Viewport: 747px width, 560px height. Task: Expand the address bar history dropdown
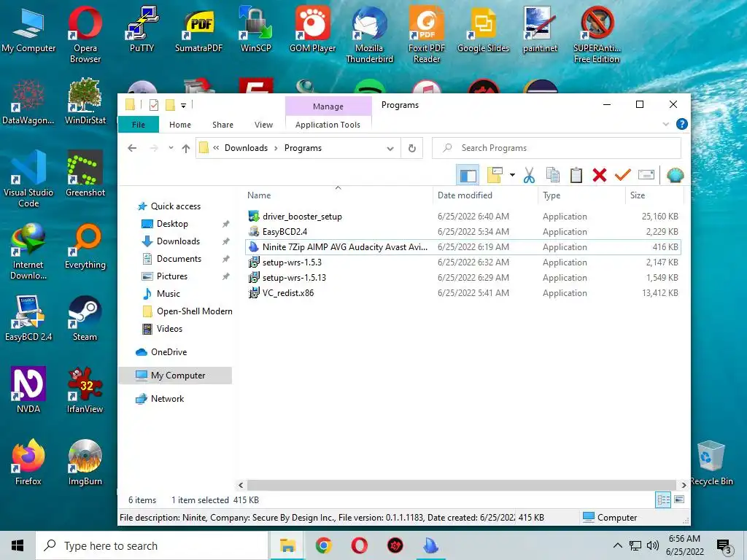pyautogui.click(x=390, y=148)
